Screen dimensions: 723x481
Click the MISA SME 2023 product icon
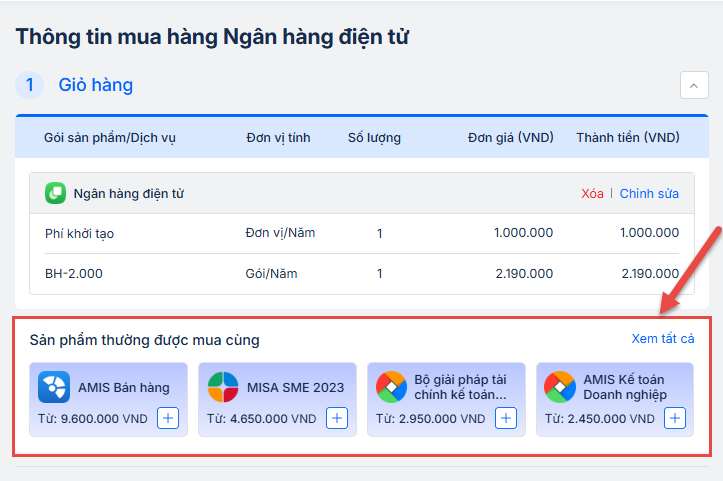(x=223, y=387)
